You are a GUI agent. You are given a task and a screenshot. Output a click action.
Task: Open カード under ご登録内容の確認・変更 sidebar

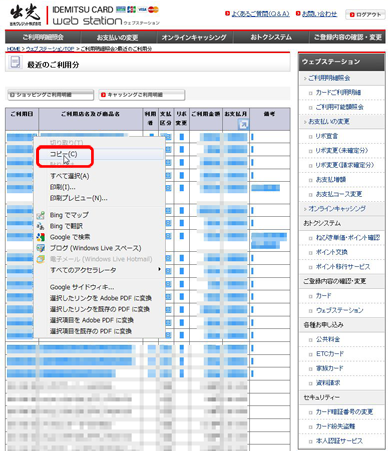point(324,296)
